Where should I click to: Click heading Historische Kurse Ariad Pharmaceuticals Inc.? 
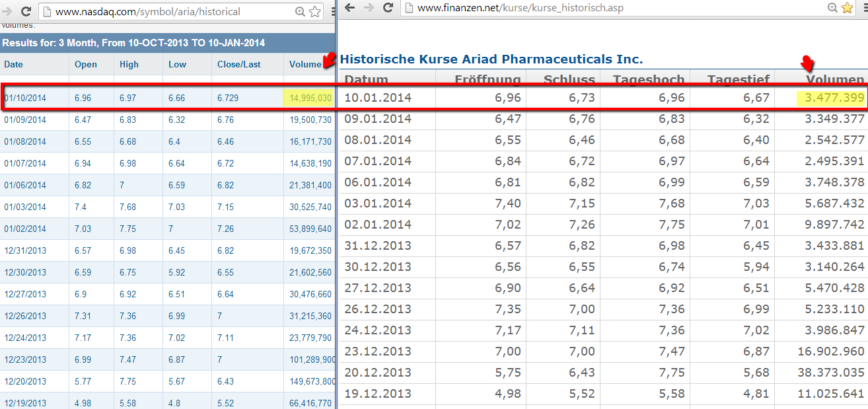tap(491, 59)
